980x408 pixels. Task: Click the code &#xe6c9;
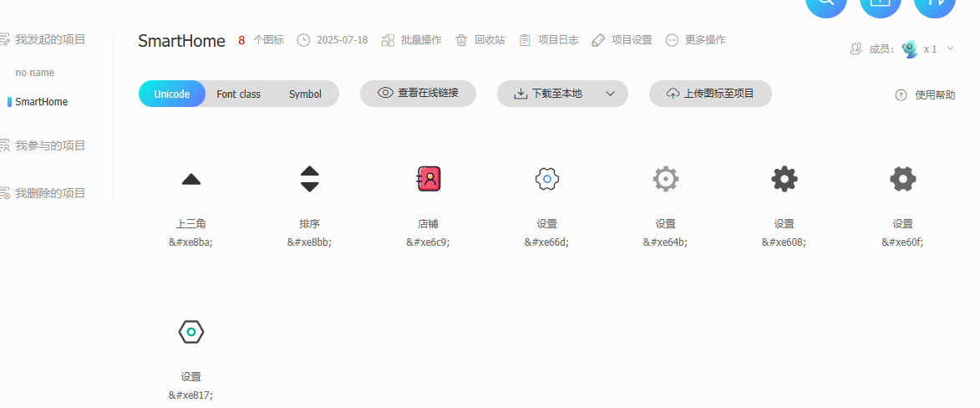point(428,242)
